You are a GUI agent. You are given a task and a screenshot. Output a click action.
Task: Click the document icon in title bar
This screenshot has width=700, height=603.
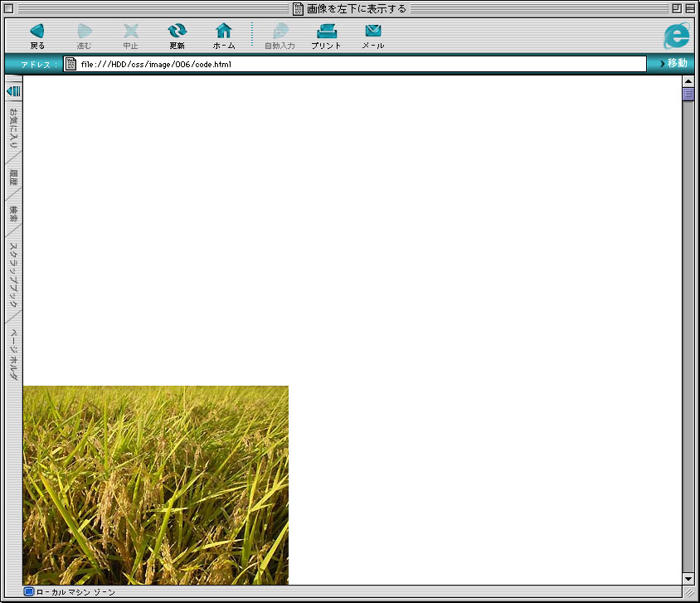298,8
